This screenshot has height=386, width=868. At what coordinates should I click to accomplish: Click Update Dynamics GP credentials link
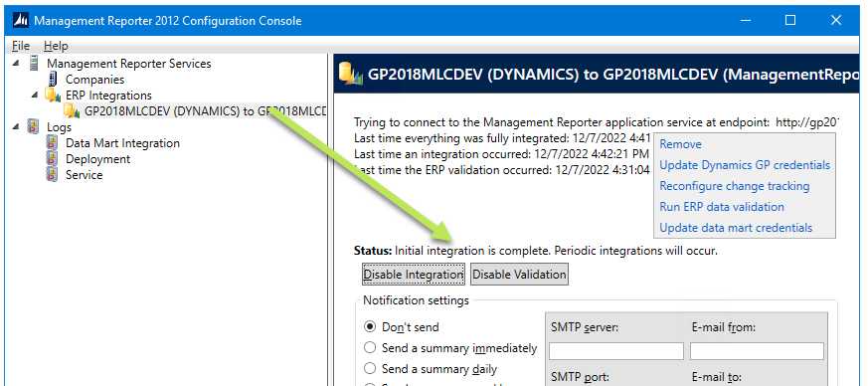coord(745,165)
